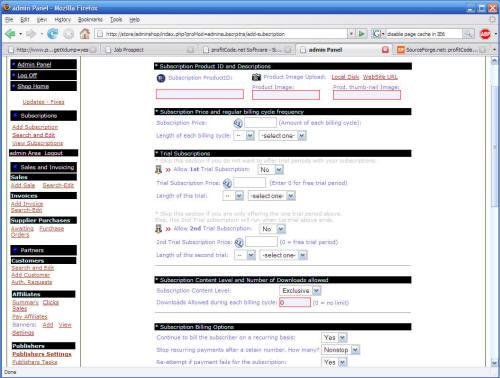Viewport: 500px width, 378px height.
Task: Open Allow 1st Trial Subscription No dropdown
Action: tap(270, 170)
